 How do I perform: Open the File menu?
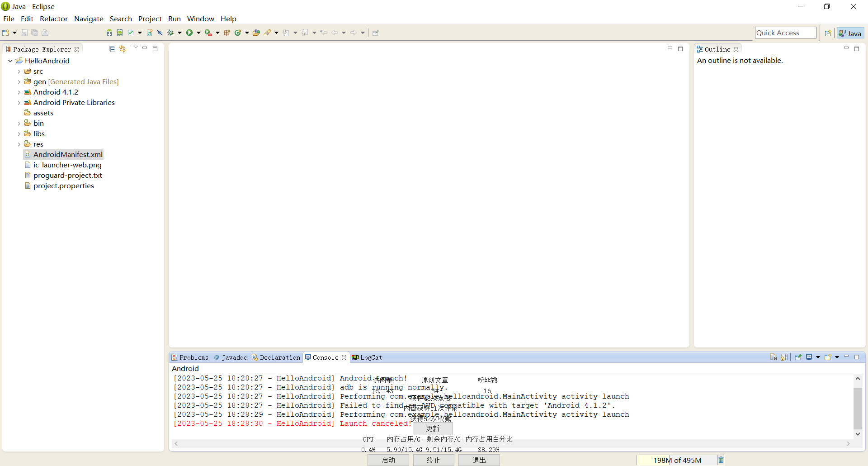coord(9,19)
